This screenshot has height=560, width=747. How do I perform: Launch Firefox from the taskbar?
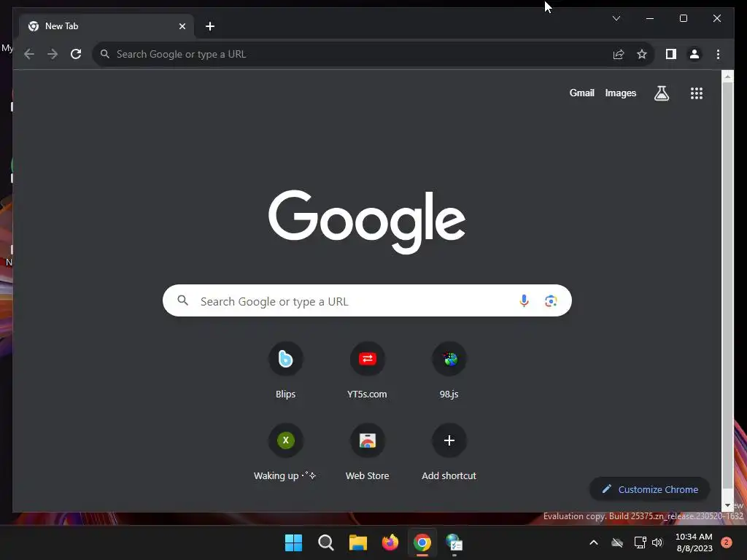(x=390, y=542)
